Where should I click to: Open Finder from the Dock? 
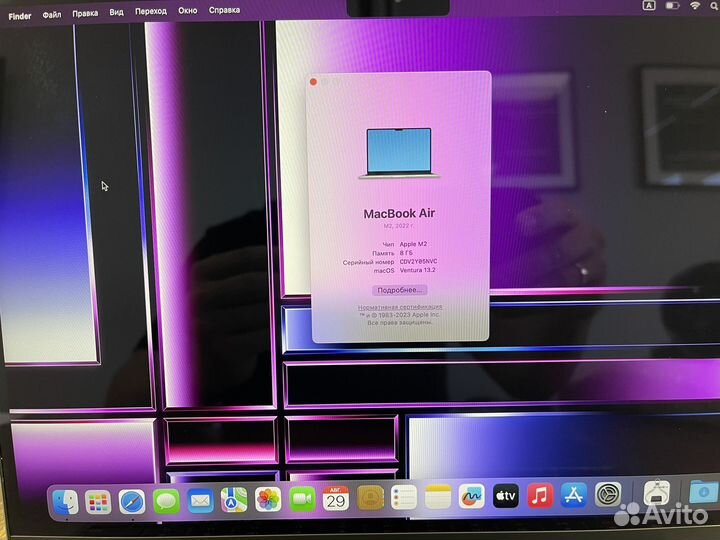pyautogui.click(x=66, y=502)
